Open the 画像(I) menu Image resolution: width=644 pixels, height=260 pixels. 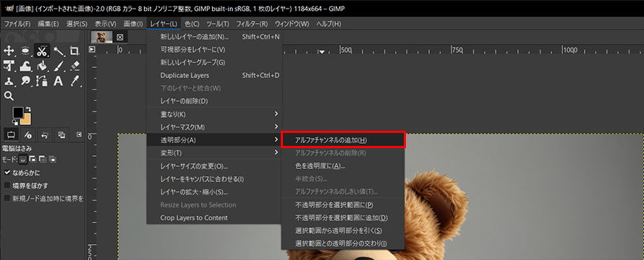(x=133, y=24)
